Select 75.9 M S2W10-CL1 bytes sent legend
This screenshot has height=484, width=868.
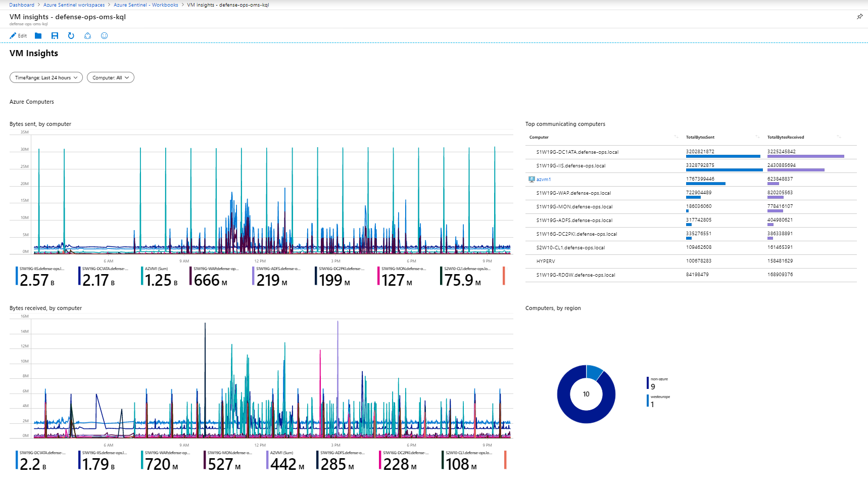[x=465, y=277]
